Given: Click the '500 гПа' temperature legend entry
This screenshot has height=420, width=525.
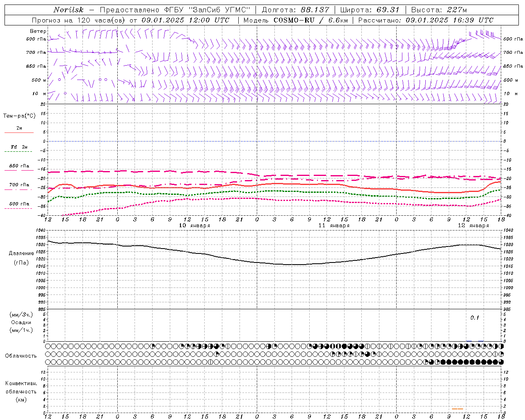Looking at the screenshot, I should coord(19,204).
